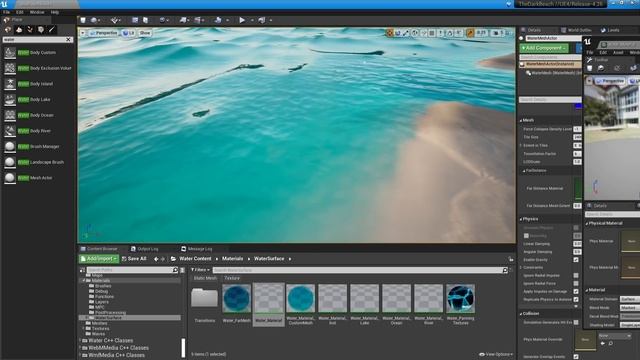Switch to the Output Log tab
The height and width of the screenshot is (360, 640).
pyautogui.click(x=144, y=249)
